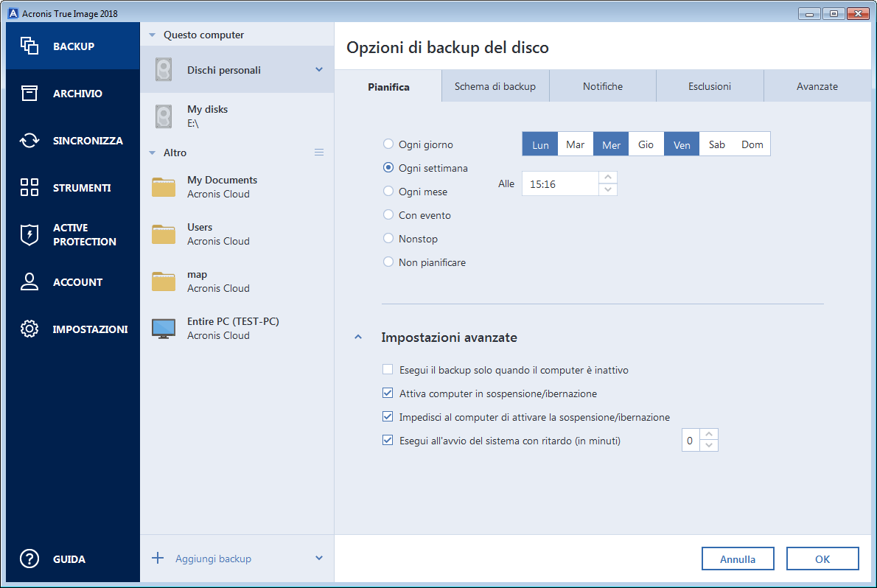This screenshot has height=588, width=877.
Task: Uncheck Attiva computer in sospensione/ibernazione
Action: [x=388, y=393]
